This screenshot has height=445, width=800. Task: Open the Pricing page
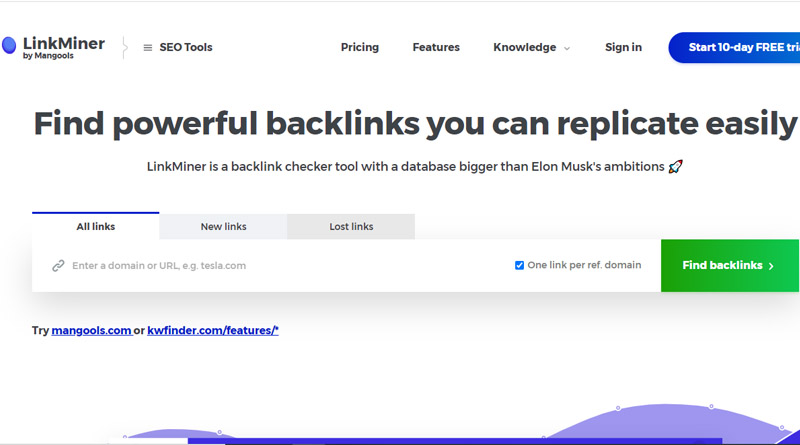pos(360,47)
